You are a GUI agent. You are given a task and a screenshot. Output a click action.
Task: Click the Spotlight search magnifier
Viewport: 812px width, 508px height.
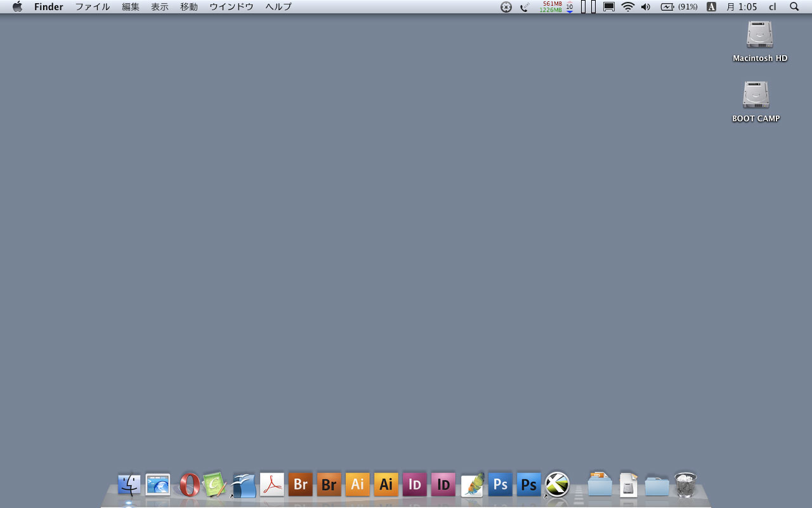point(794,7)
